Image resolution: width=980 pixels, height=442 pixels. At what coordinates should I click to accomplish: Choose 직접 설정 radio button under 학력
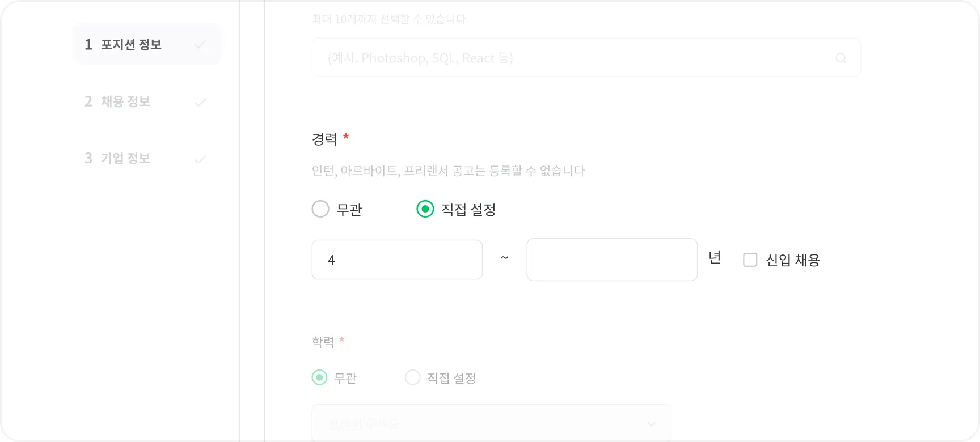413,377
